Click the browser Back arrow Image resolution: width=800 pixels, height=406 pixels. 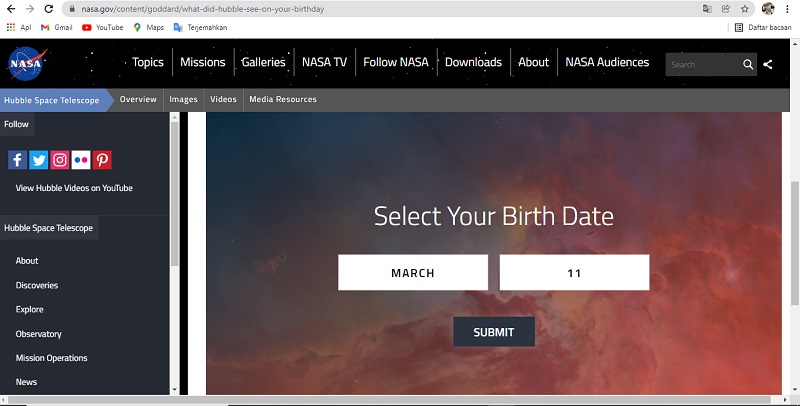[11, 9]
